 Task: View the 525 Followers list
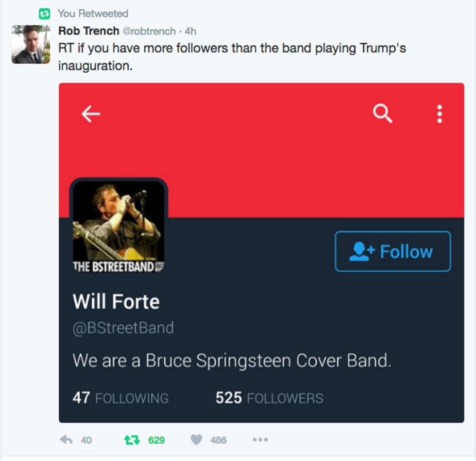click(269, 397)
